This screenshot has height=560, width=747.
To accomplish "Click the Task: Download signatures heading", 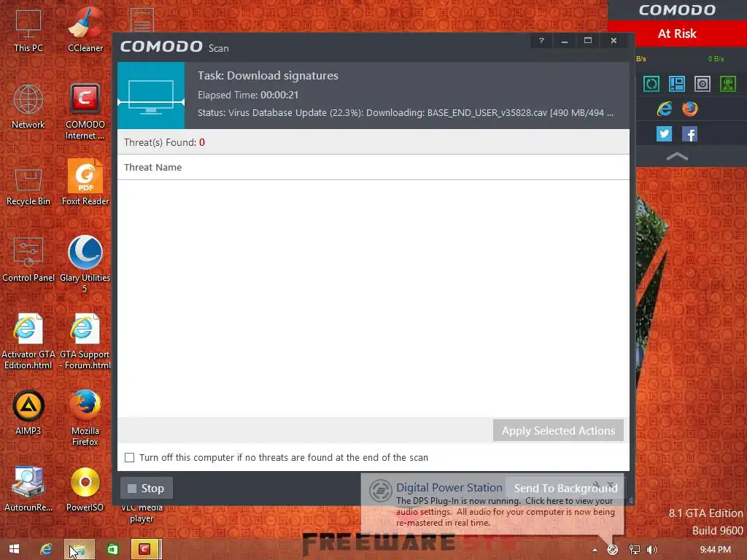I will pos(268,76).
